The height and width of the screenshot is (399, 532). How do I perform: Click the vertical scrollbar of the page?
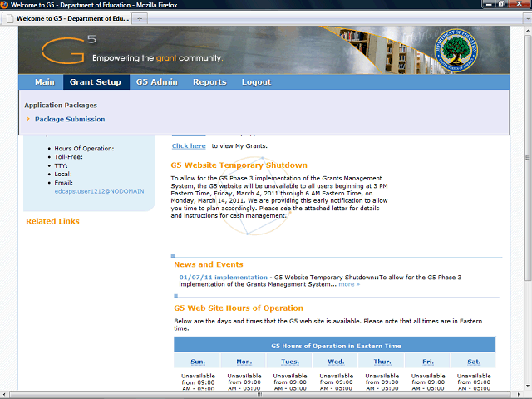coord(526,208)
